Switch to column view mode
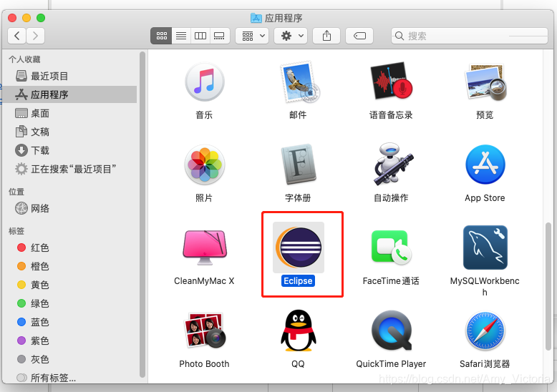The width and height of the screenshot is (557, 392). pyautogui.click(x=200, y=36)
